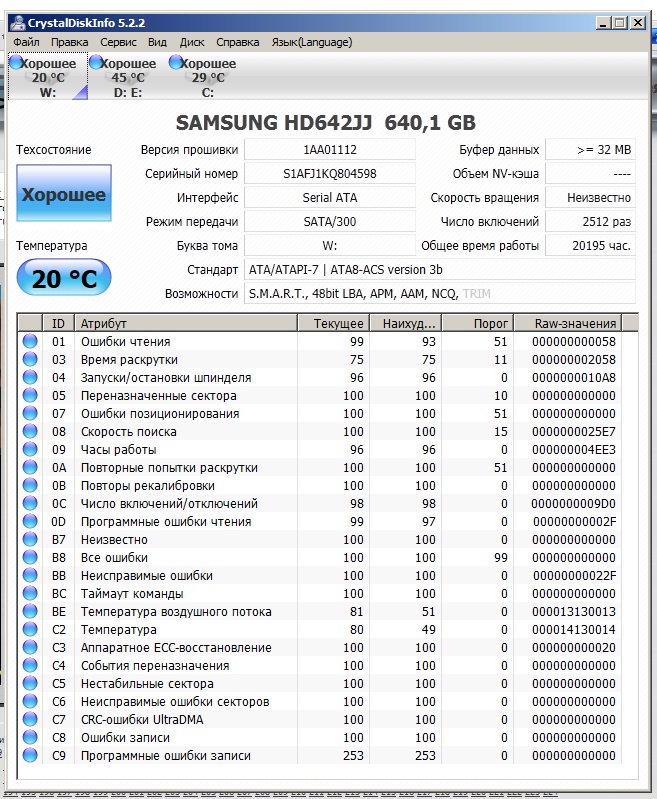Click status orb of attribute 03 Время раскрутки
Viewport: 657px width, 799px height.
point(30,359)
